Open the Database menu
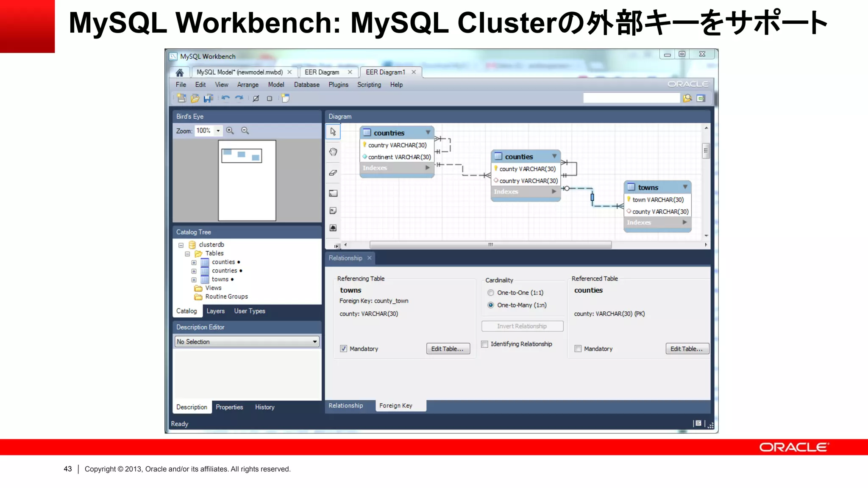Image resolution: width=868 pixels, height=488 pixels. coord(307,85)
